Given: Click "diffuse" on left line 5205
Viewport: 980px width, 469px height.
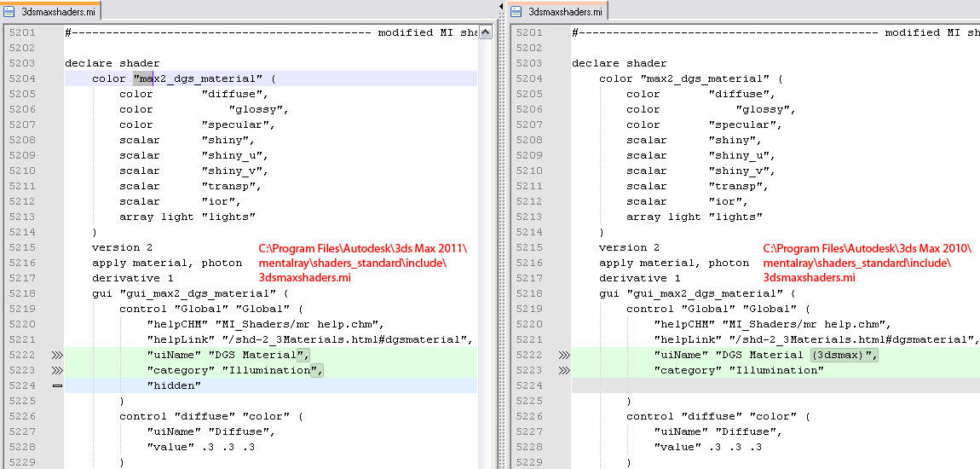Looking at the screenshot, I should [232, 94].
